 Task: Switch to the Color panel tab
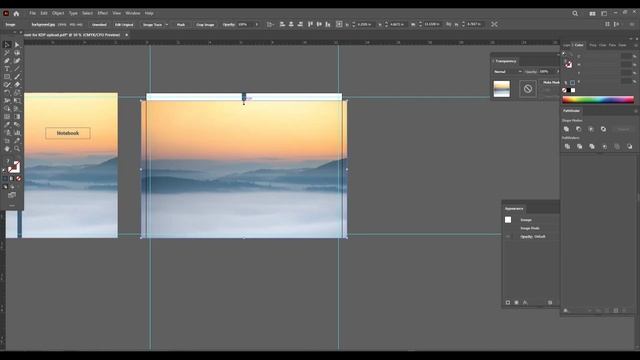click(x=579, y=45)
